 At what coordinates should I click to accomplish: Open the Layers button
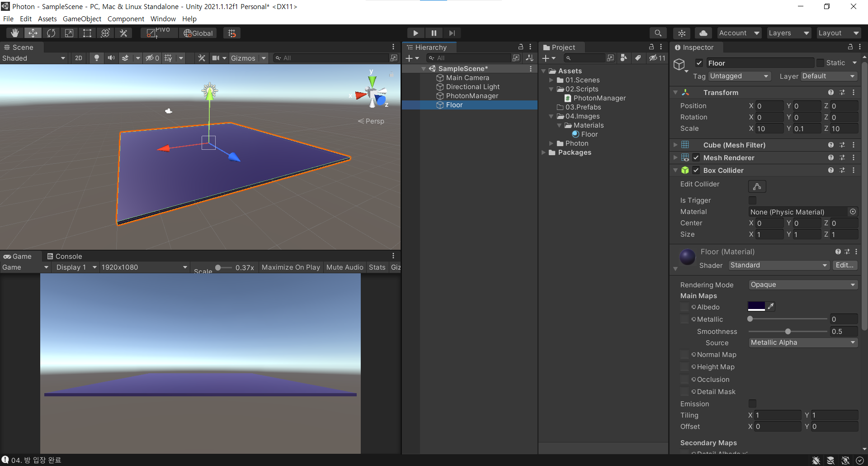789,33
